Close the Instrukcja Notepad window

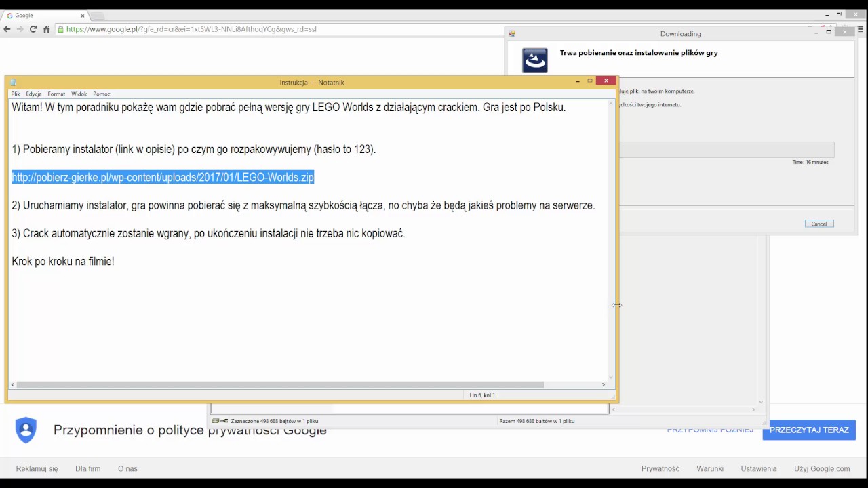(x=606, y=81)
